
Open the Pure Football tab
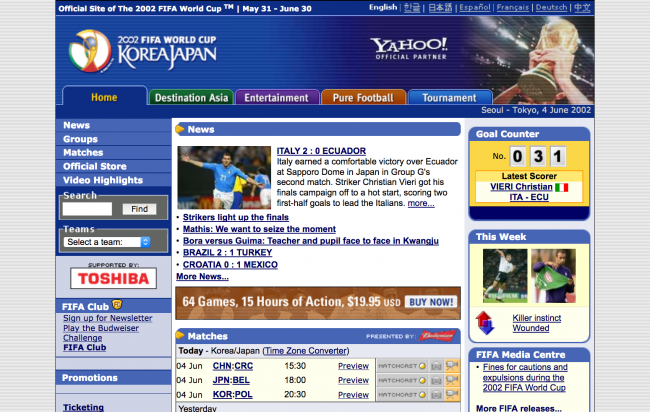coord(363,98)
